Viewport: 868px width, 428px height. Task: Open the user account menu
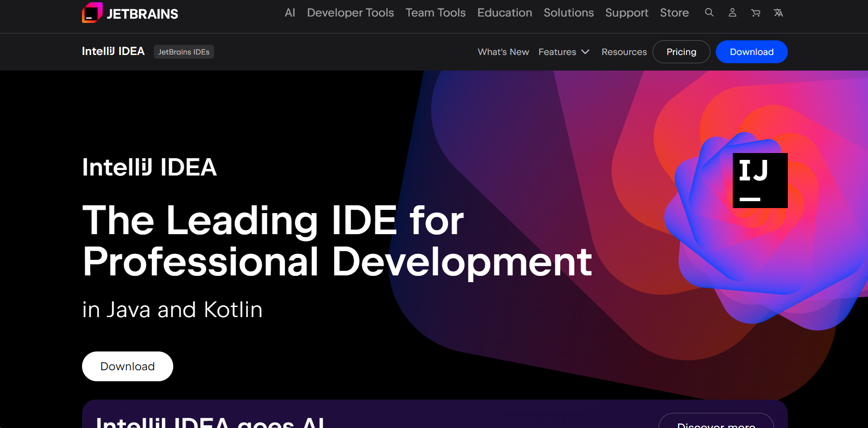[x=732, y=12]
